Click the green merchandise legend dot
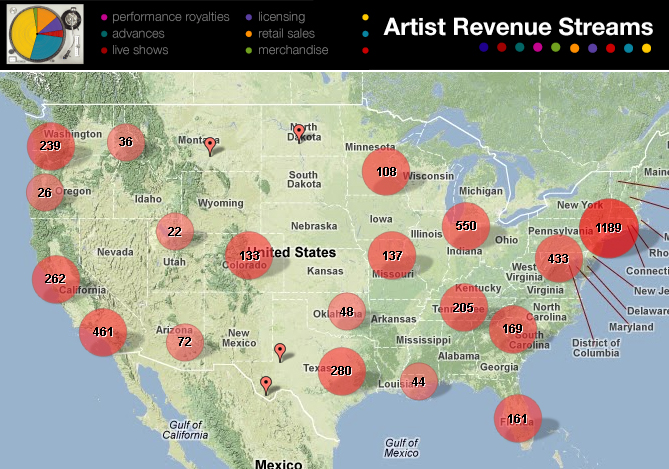 249,51
